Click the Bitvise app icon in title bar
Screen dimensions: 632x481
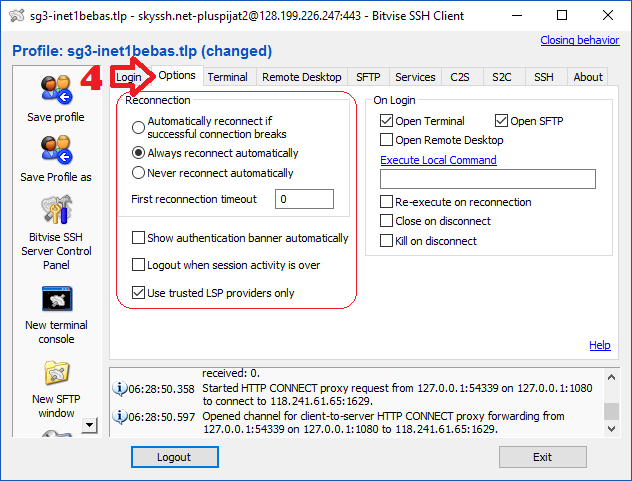point(16,15)
